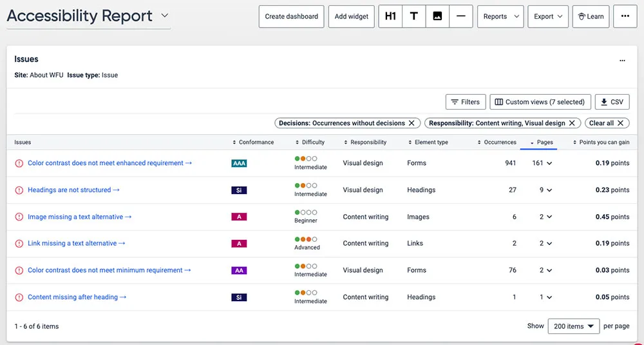Image resolution: width=644 pixels, height=345 pixels.
Task: Open the Export dropdown
Action: click(x=548, y=17)
